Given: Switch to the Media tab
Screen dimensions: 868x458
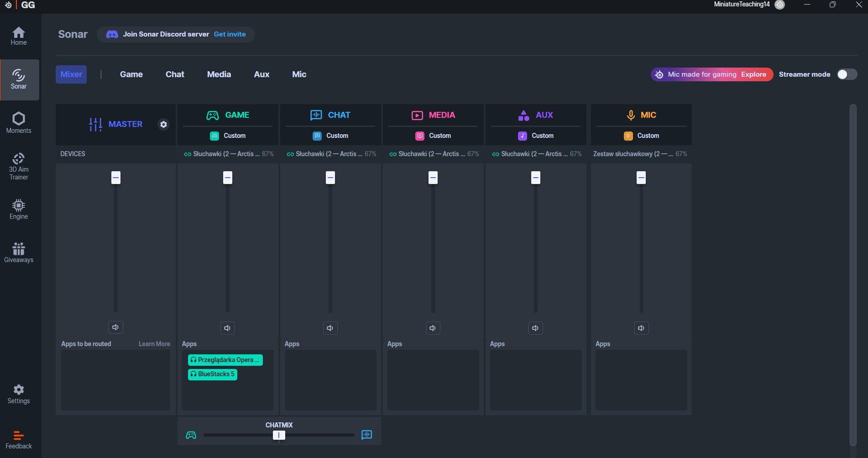Looking at the screenshot, I should pyautogui.click(x=219, y=74).
